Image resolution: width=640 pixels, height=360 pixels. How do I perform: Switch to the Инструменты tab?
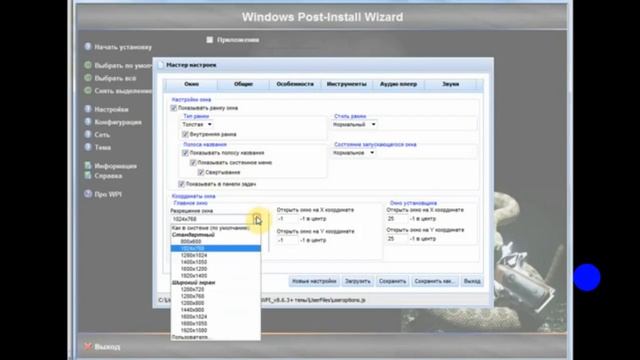click(347, 84)
